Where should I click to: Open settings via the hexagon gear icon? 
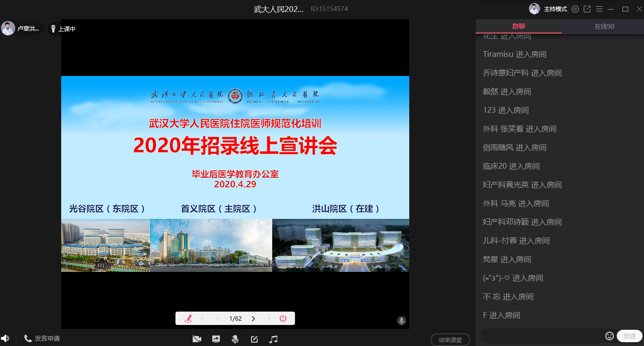pos(575,9)
